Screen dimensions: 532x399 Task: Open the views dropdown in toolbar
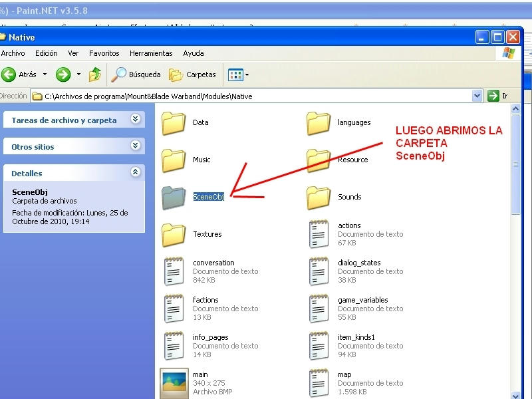tap(239, 74)
